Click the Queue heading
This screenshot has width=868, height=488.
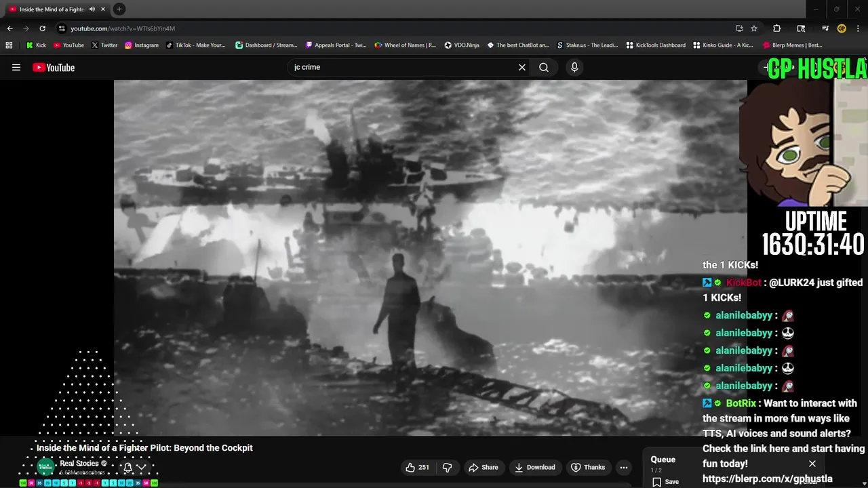coord(663,460)
